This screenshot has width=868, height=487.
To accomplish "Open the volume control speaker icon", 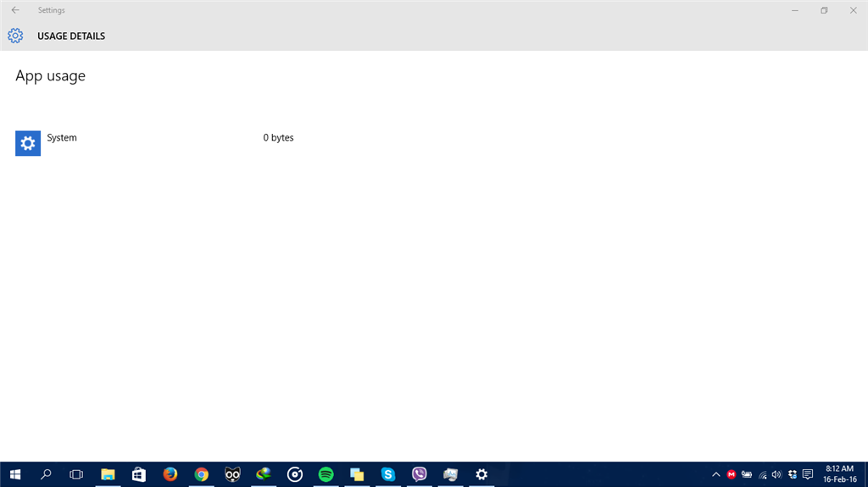I will [776, 474].
